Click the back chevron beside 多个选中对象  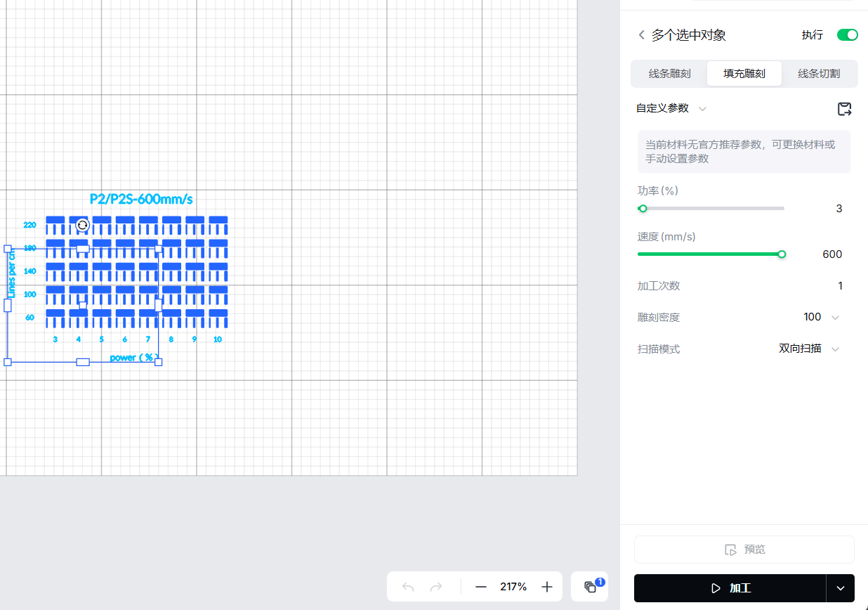point(641,35)
